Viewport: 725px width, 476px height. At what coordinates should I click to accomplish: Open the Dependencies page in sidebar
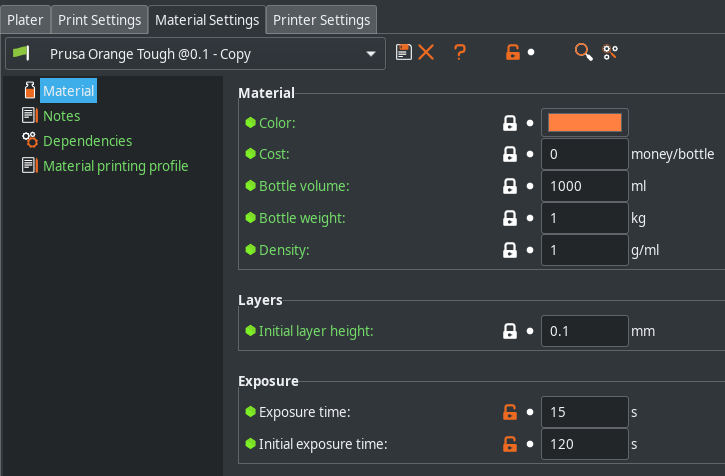pos(87,141)
